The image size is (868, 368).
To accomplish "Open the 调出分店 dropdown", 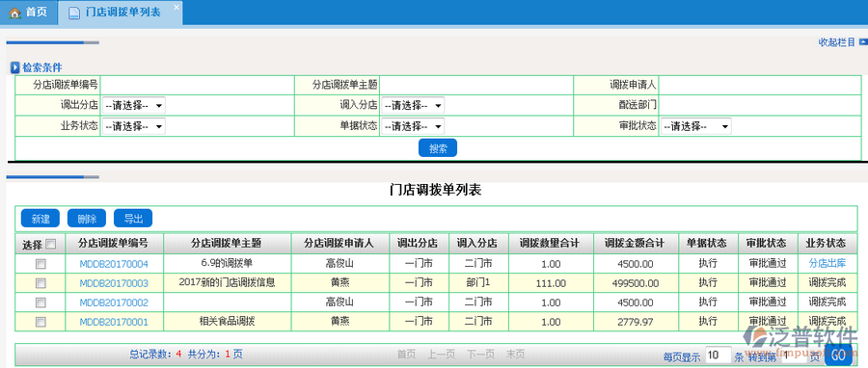I will (x=133, y=106).
